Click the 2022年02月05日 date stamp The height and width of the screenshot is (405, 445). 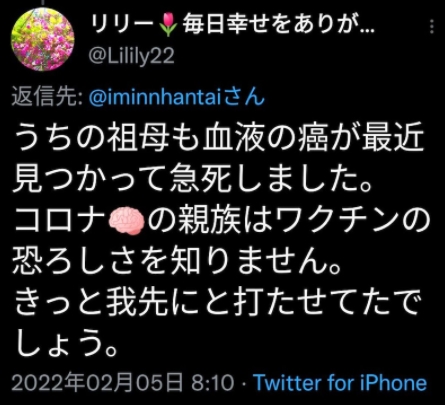point(97,382)
